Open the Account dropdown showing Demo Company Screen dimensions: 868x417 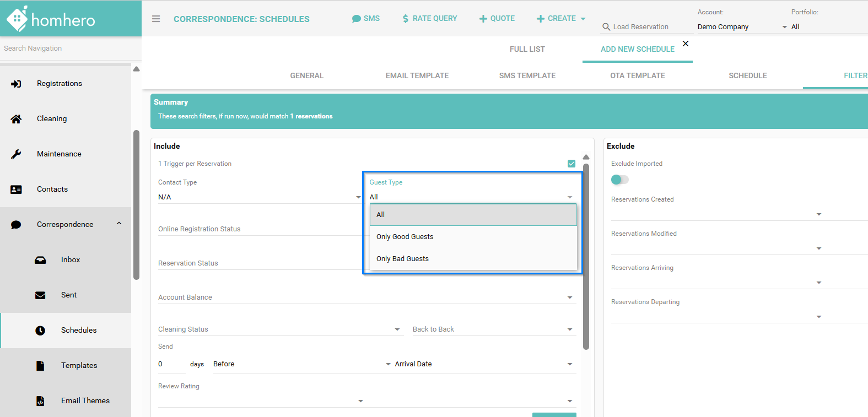point(742,27)
